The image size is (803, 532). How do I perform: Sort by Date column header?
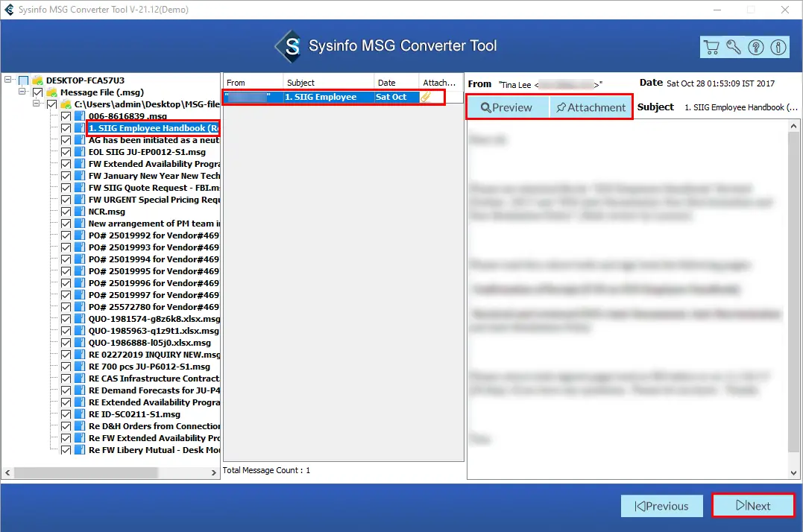397,83
